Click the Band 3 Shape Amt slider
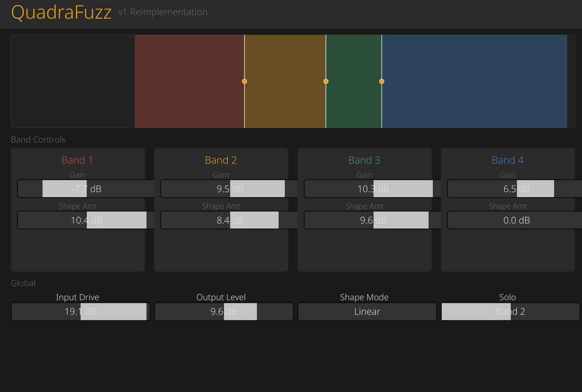 [373, 220]
